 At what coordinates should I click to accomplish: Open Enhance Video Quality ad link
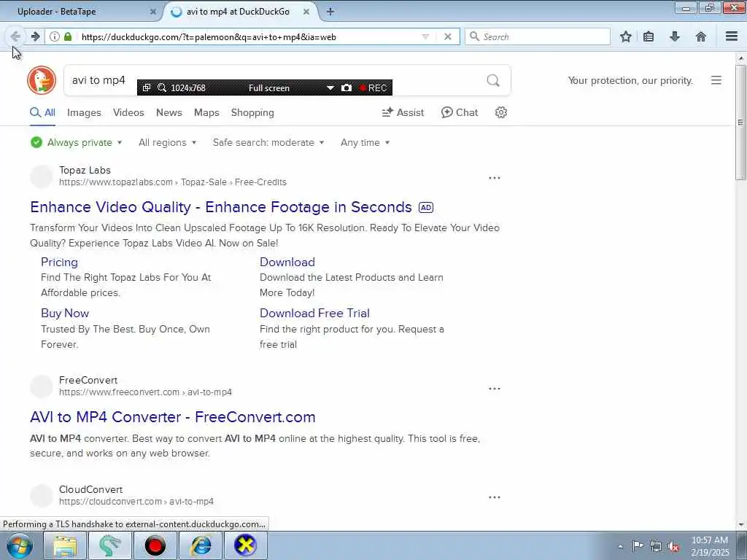220,206
